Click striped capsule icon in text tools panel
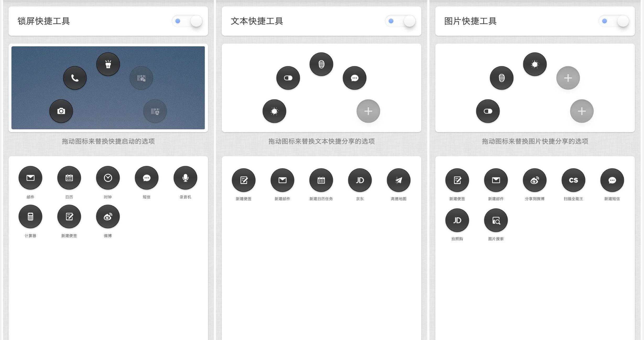The width and height of the screenshot is (644, 340). pos(321,64)
